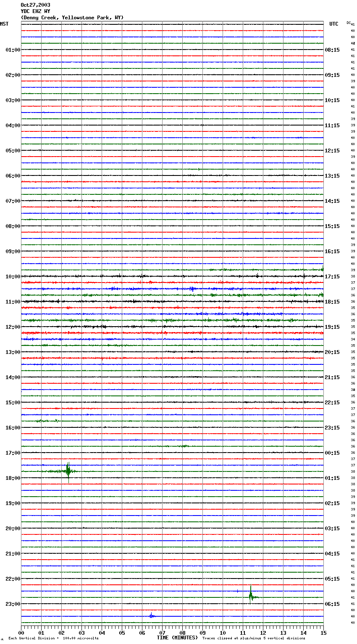This screenshot has height=644, width=357.
Task: Click the 01:00 MST row label
Action: point(13,50)
